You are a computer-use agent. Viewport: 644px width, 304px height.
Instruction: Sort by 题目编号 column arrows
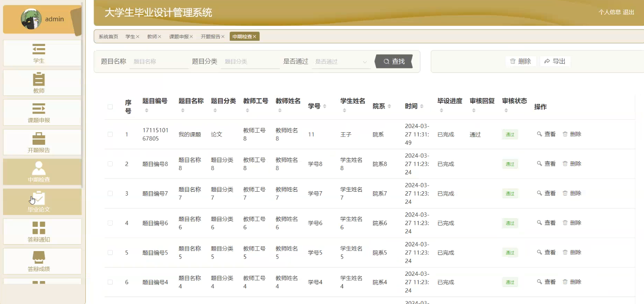(146, 111)
